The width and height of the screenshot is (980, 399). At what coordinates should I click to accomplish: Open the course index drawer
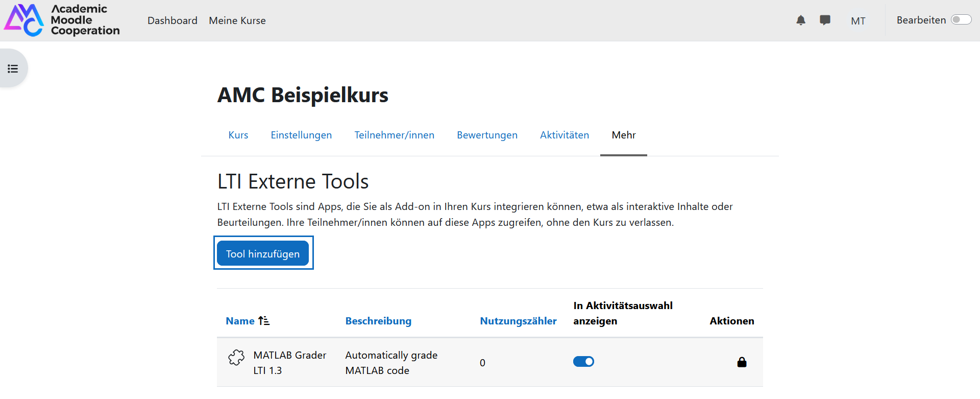[13, 68]
